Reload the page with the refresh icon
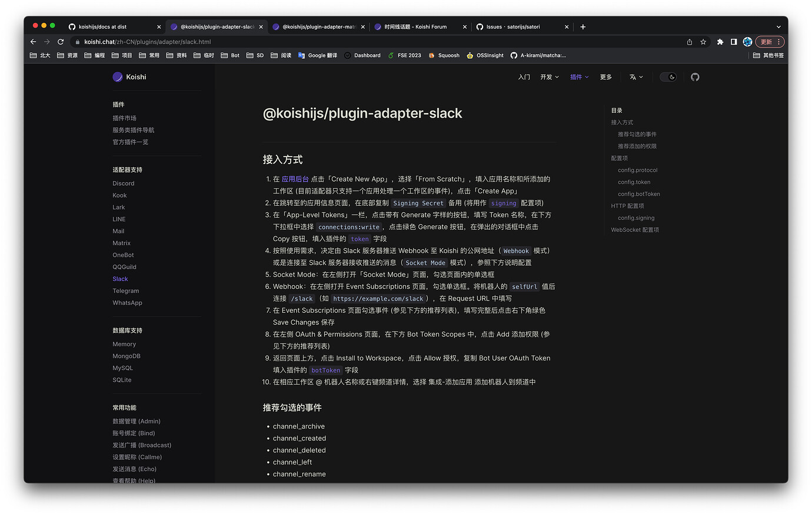Viewport: 812px width, 514px height. click(x=61, y=42)
